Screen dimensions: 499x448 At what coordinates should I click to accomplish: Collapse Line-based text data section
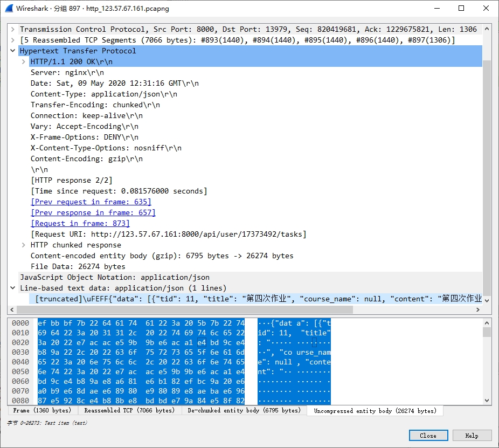[x=13, y=288]
